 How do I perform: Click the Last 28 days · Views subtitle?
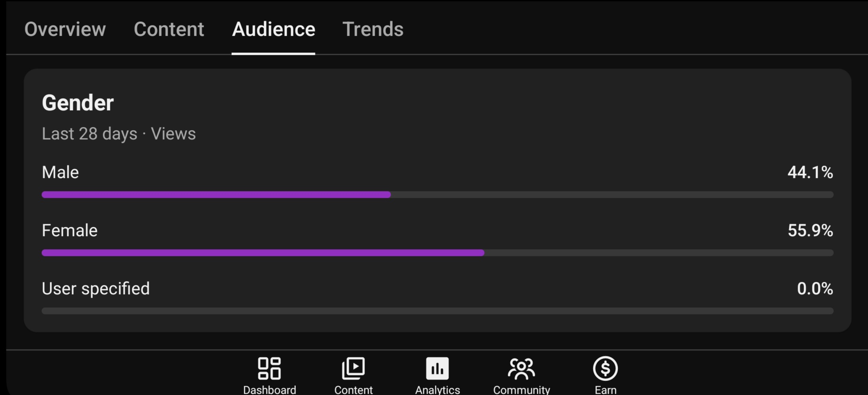tap(119, 134)
